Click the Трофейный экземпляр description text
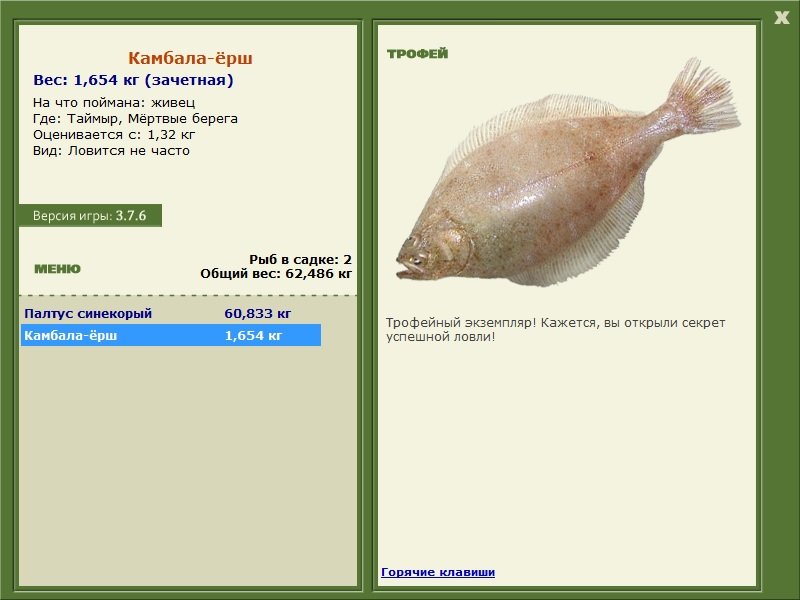Screen dimensions: 800x600 coord(555,330)
